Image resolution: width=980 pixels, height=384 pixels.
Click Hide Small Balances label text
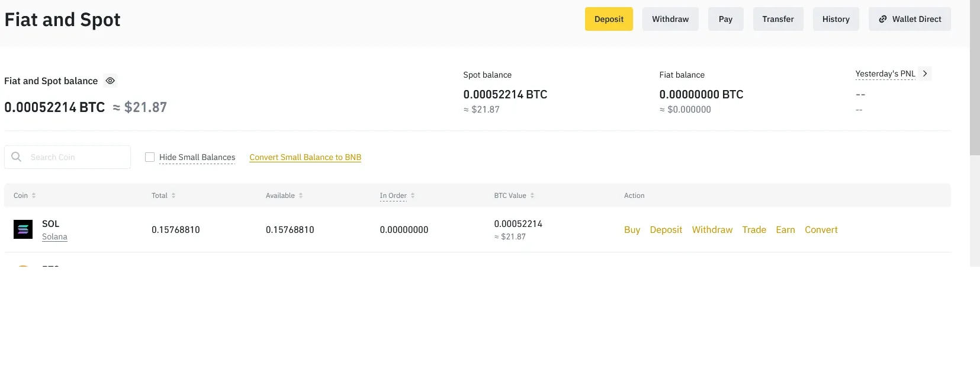[197, 157]
